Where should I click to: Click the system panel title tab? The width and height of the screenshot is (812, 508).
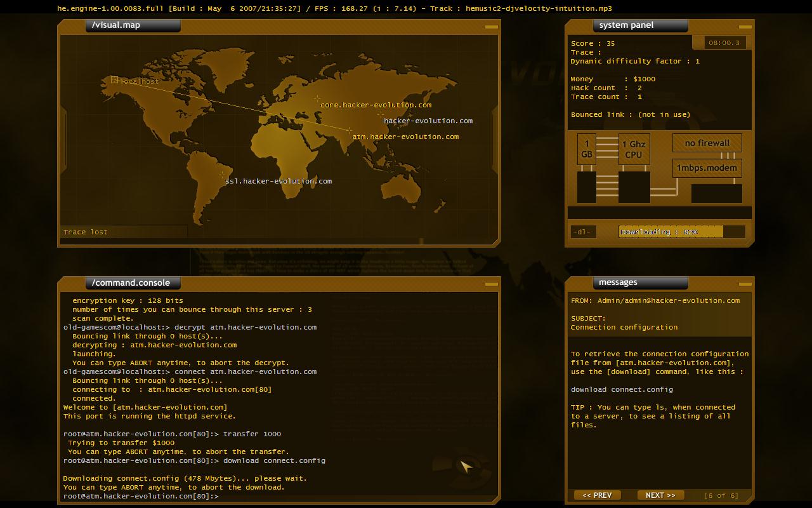(641, 25)
